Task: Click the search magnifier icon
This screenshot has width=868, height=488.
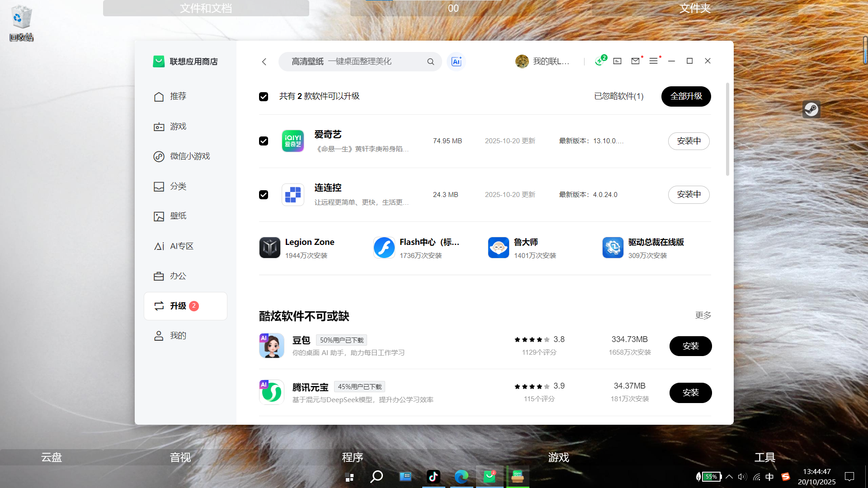Action: click(430, 61)
